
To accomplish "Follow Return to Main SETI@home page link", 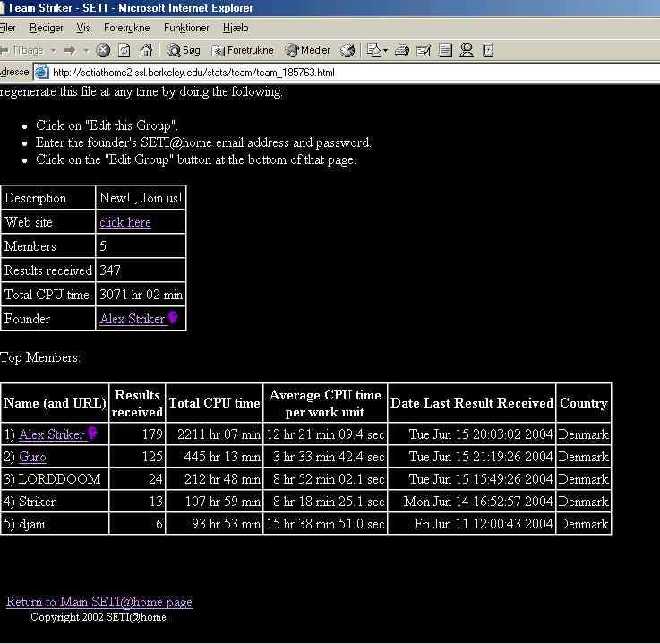I will coord(99,602).
